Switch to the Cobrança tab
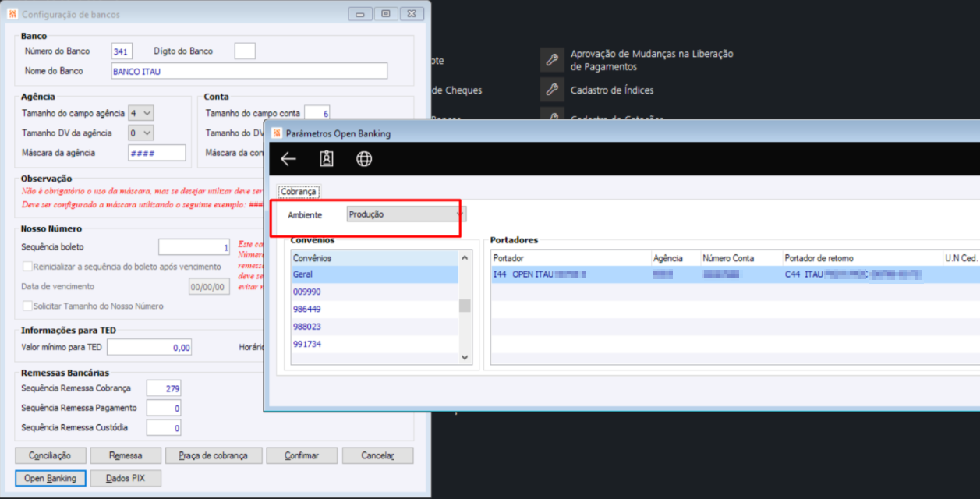Screen dimensions: 980x499 299,191
